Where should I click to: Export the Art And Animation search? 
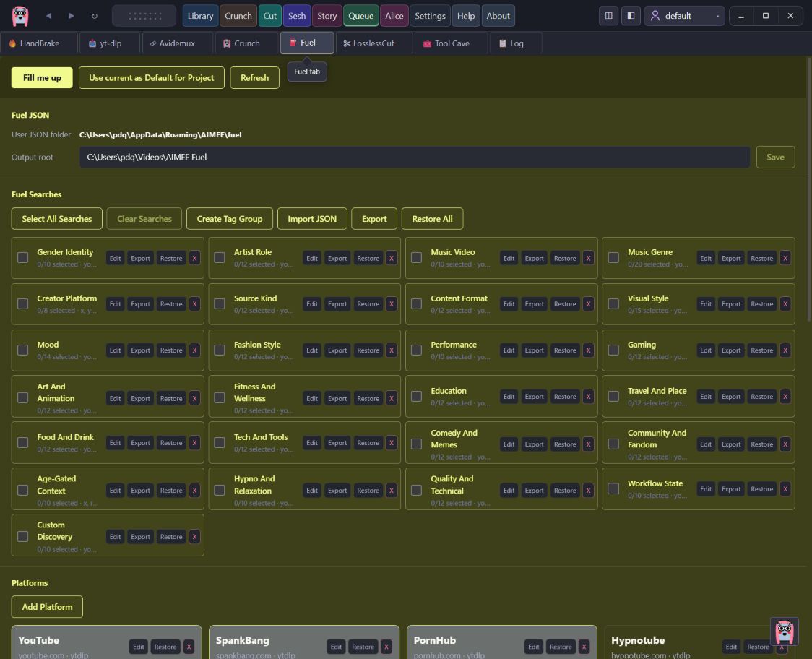[140, 398]
